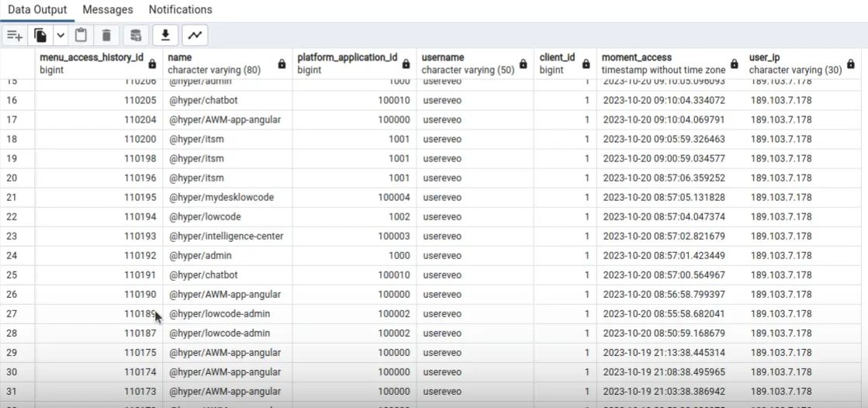Click the Delete trash icon
Screen dimensions: 868x408
tap(106, 36)
